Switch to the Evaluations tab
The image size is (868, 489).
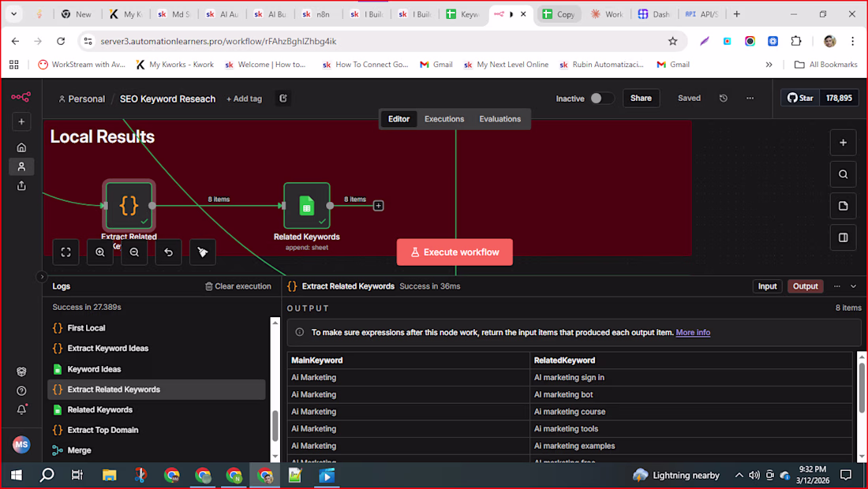[x=499, y=119]
